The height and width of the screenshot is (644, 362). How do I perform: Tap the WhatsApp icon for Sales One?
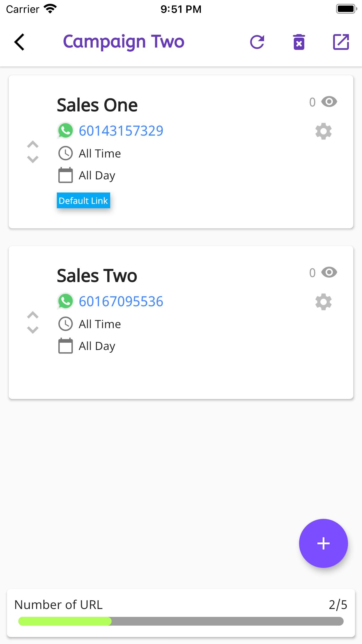pyautogui.click(x=66, y=130)
